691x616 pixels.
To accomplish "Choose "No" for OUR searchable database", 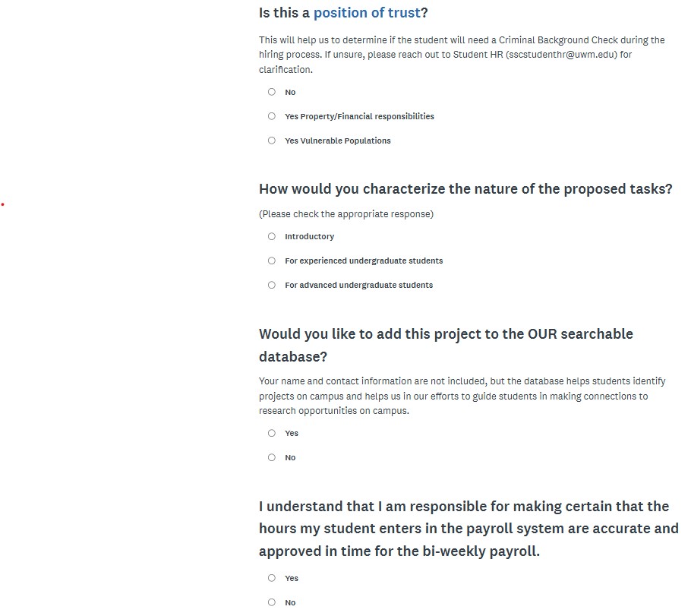I will (x=271, y=457).
